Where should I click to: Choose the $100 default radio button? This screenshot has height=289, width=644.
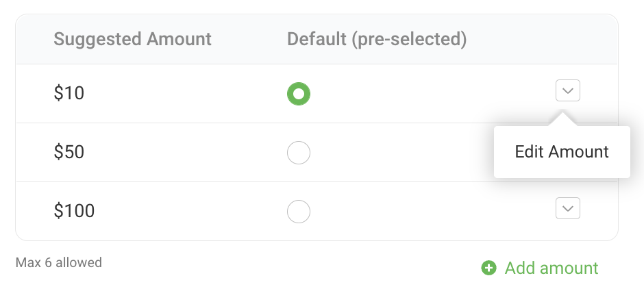click(299, 212)
